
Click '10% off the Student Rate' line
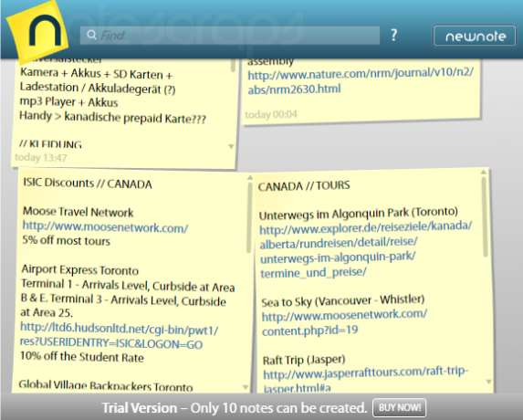pos(82,357)
